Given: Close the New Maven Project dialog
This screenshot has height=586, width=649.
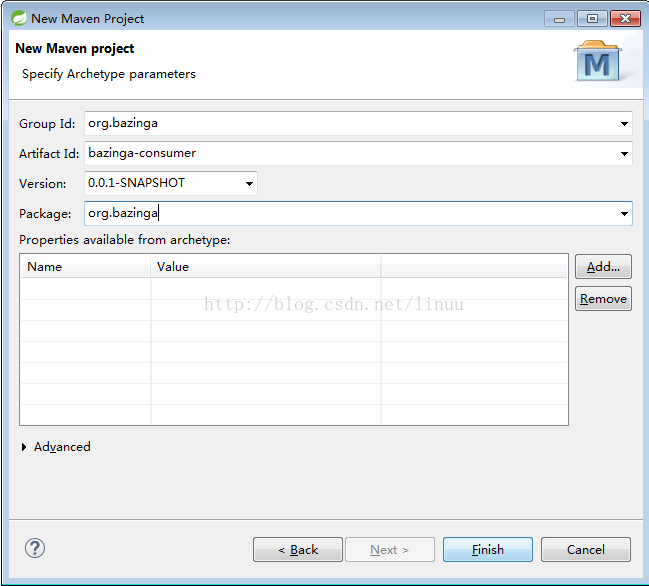Looking at the screenshot, I should coord(625,19).
